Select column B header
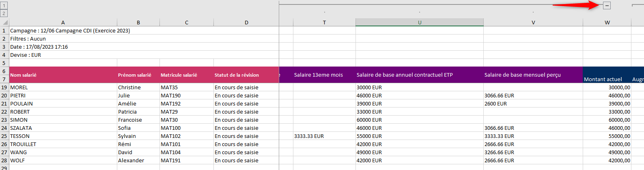Image resolution: width=644 pixels, height=170 pixels. (138, 23)
